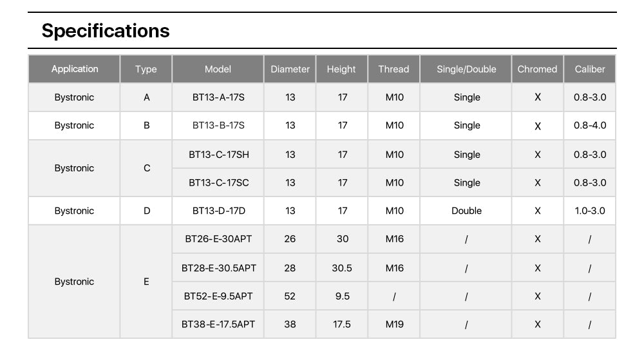Select model BT13-D-17D
The width and height of the screenshot is (644, 344).
pos(218,211)
